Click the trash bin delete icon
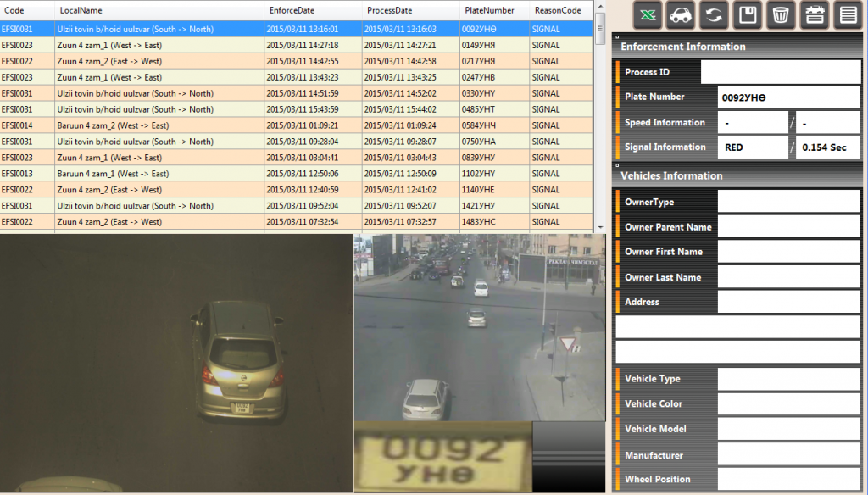Screen dimensions: 868x495 (780, 15)
